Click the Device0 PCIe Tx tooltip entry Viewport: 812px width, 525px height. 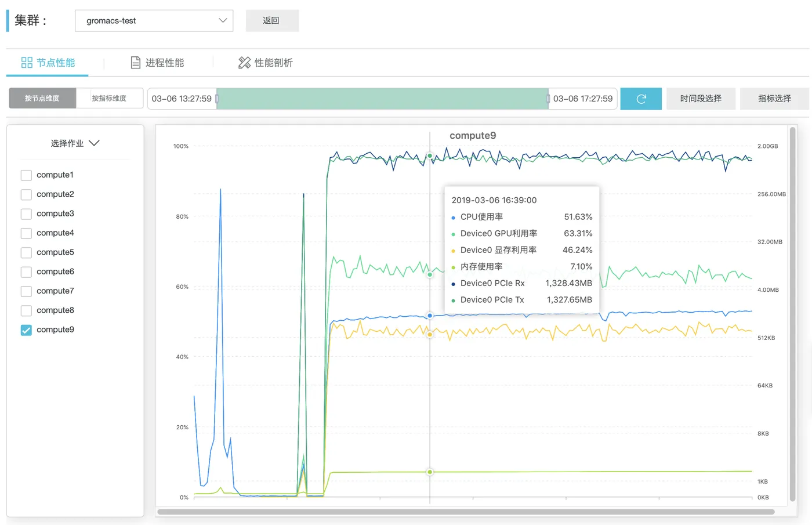click(522, 300)
